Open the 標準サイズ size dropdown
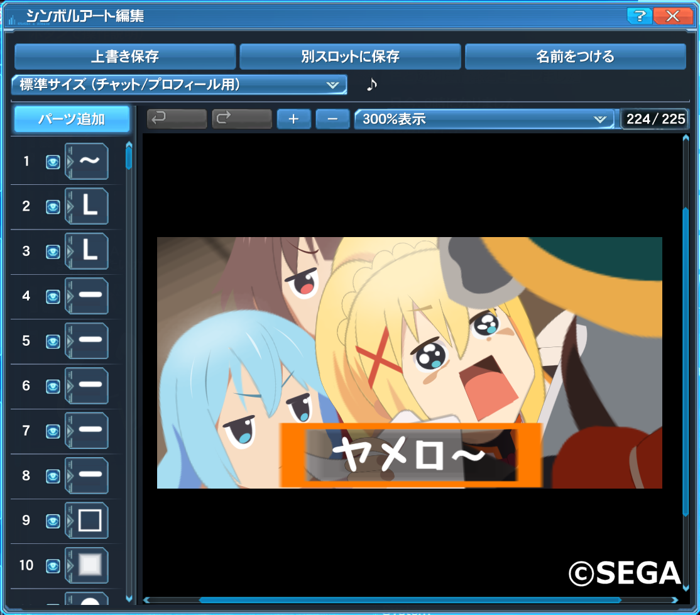This screenshot has height=615, width=700. pos(179,84)
